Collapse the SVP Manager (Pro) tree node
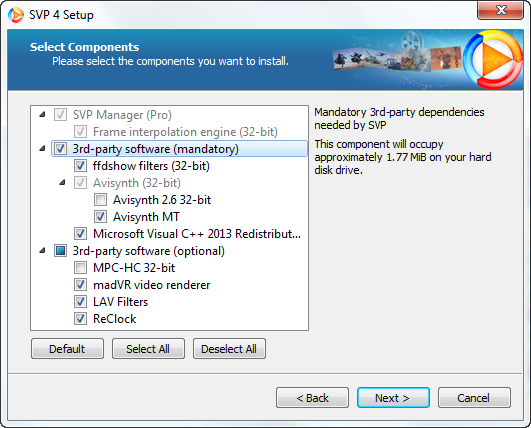 click(42, 115)
